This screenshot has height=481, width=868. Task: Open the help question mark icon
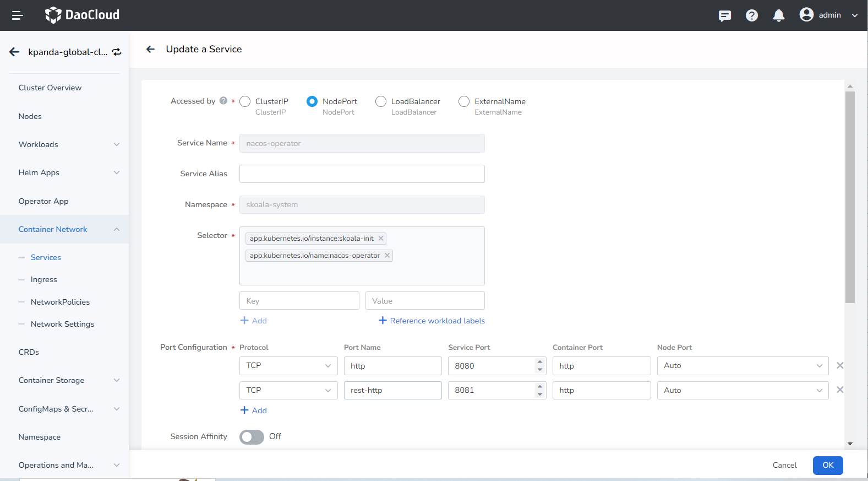(x=751, y=15)
